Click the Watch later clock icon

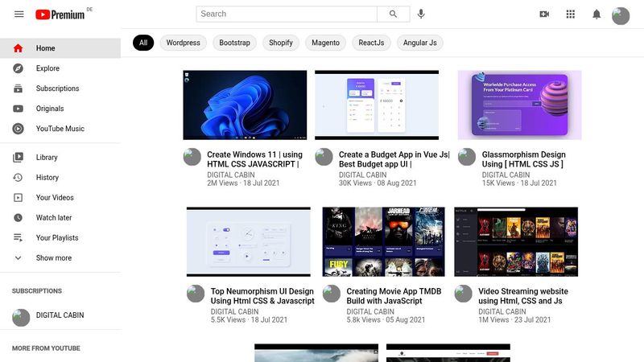tap(18, 217)
